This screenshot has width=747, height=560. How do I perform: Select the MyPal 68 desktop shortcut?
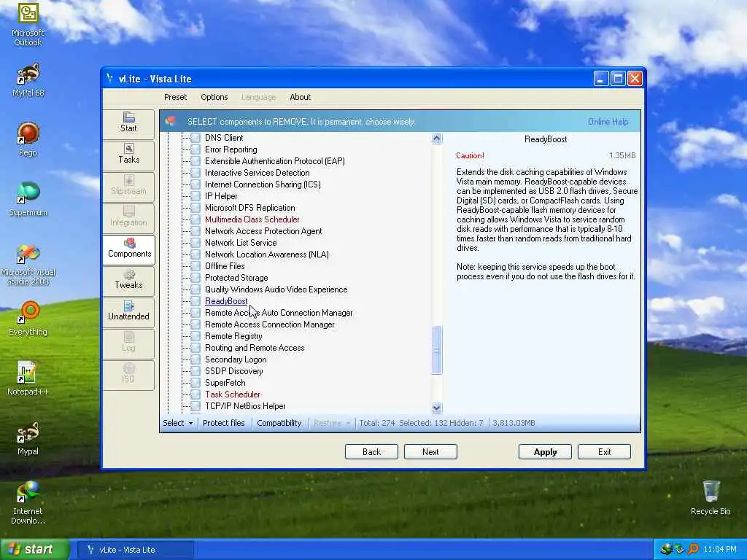[x=28, y=80]
